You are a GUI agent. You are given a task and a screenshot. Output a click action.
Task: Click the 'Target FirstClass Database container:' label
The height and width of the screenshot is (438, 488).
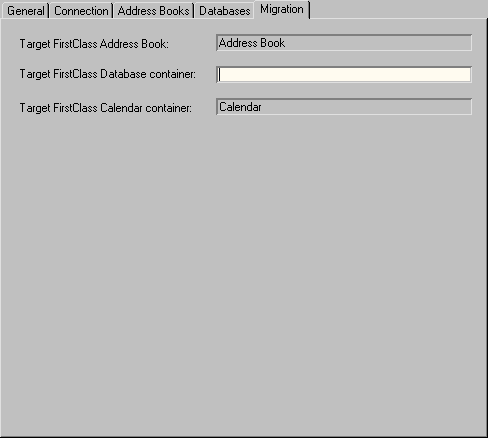click(x=108, y=74)
